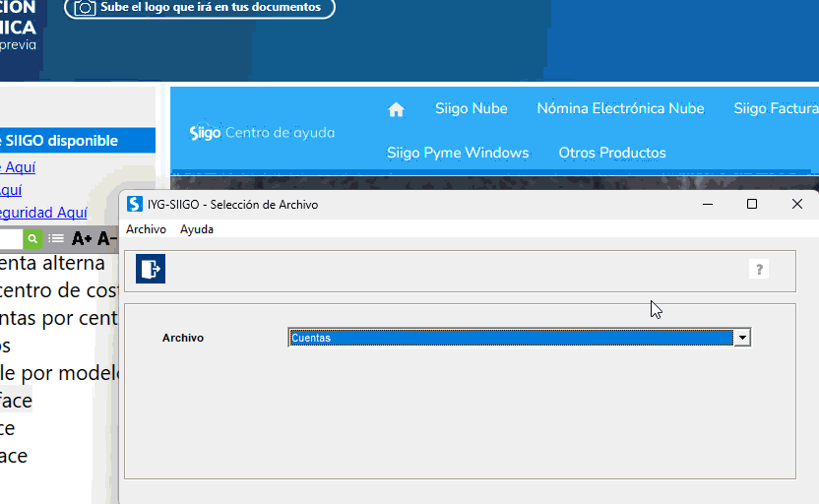Open Nómina Electrónica Nube navigation item
The height and width of the screenshot is (504, 819).
pyautogui.click(x=620, y=108)
